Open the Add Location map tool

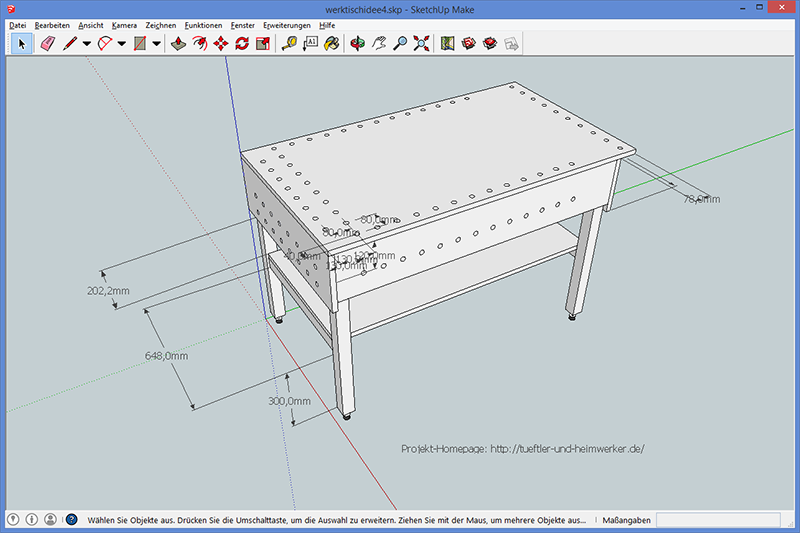pyautogui.click(x=447, y=44)
